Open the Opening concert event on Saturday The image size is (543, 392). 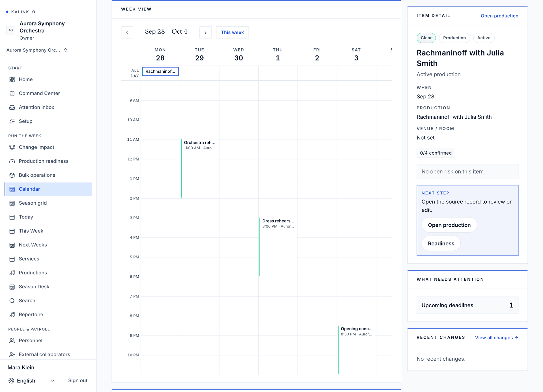coord(356,350)
